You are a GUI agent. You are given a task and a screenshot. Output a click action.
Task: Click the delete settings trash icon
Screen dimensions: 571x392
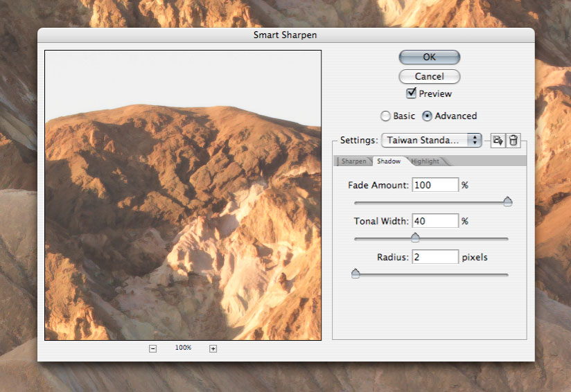pos(513,141)
